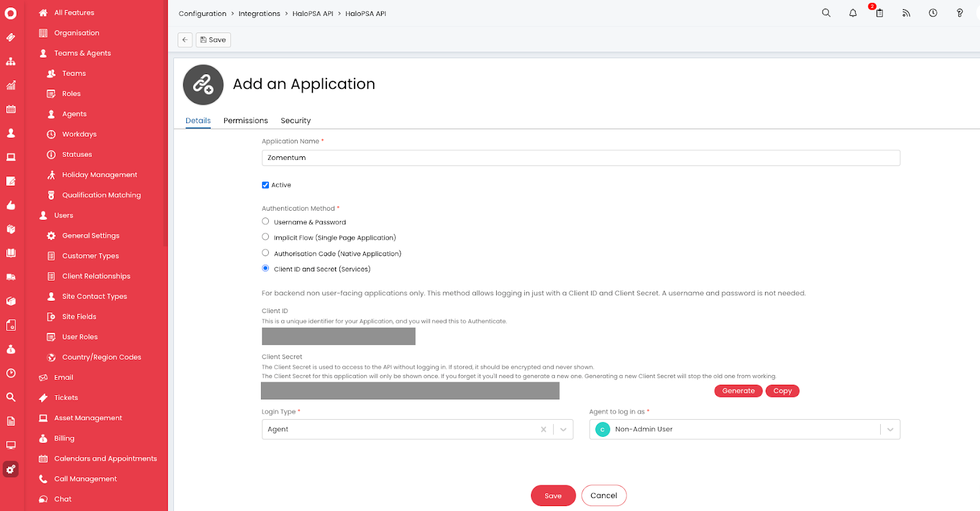This screenshot has width=980, height=511.
Task: Click the Application Name input field
Action: [581, 158]
